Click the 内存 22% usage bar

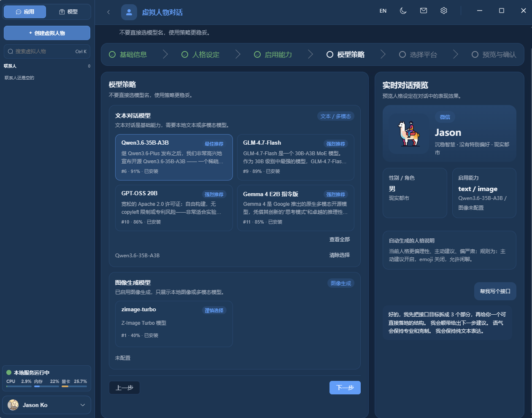click(46, 386)
